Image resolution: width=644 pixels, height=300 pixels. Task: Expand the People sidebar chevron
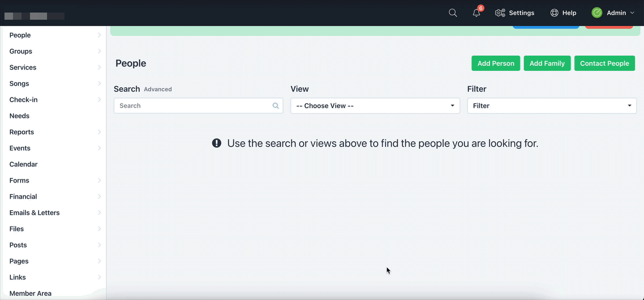pos(99,35)
